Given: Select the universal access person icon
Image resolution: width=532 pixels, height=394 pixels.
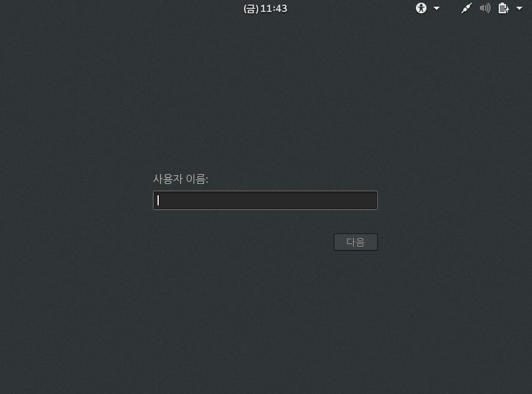Looking at the screenshot, I should pyautogui.click(x=421, y=8).
